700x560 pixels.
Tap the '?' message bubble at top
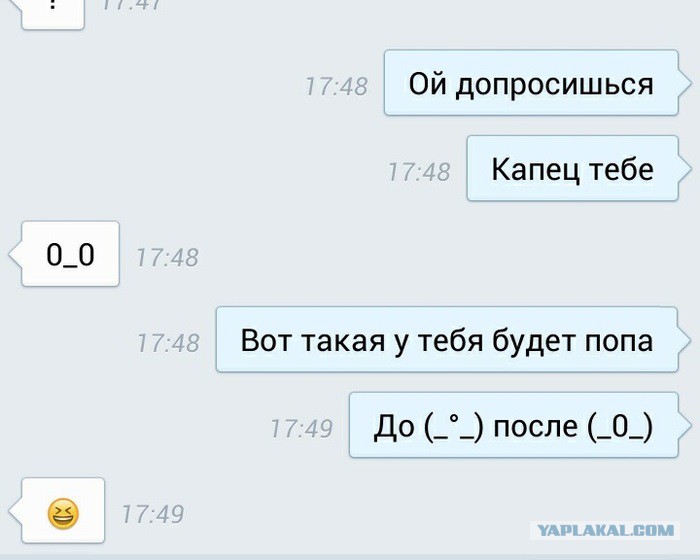tap(53, 11)
